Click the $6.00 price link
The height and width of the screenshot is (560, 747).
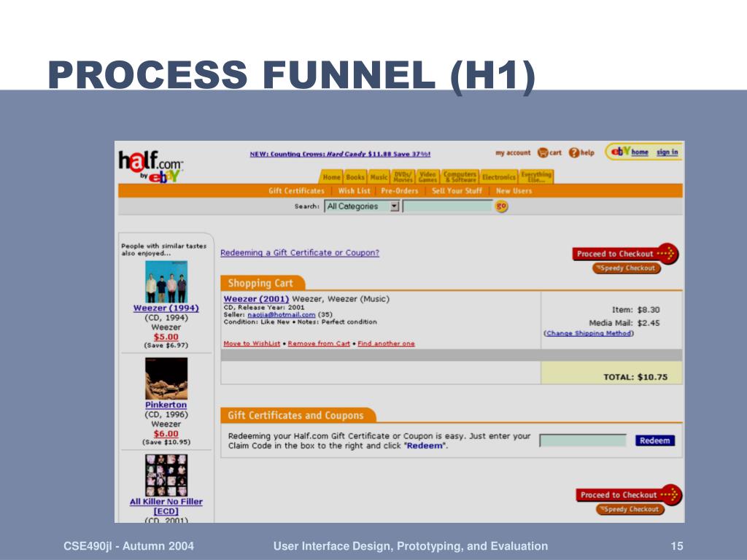tap(166, 434)
